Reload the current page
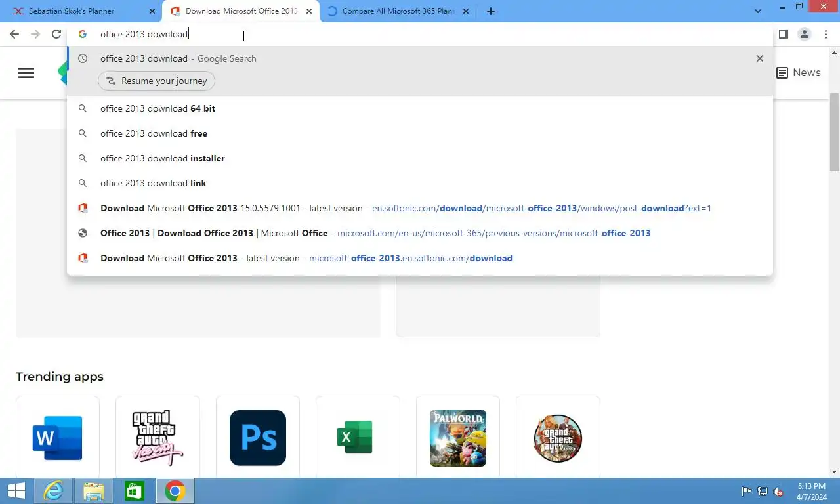Screen dimensions: 840x504 [56, 34]
